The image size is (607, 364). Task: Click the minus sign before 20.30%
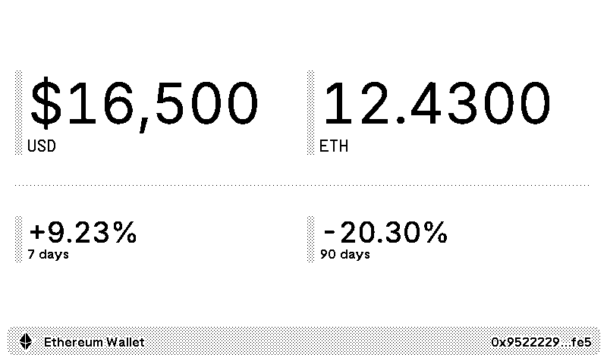(x=329, y=233)
